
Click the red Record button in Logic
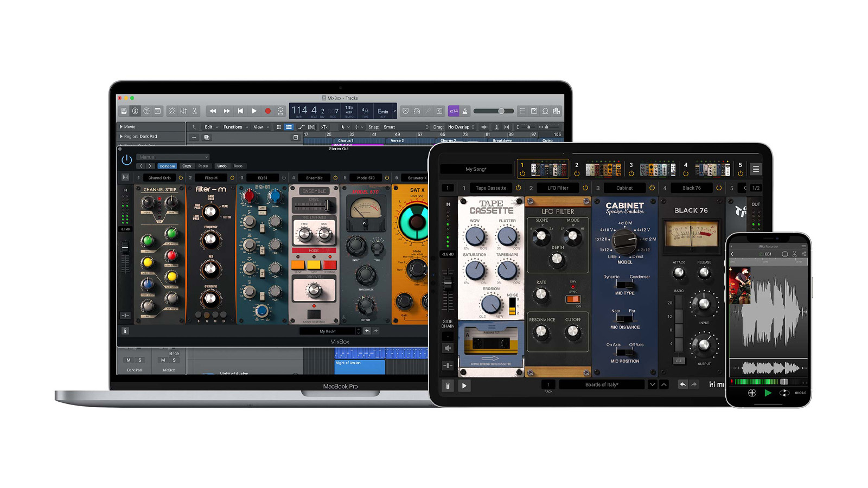pyautogui.click(x=267, y=111)
